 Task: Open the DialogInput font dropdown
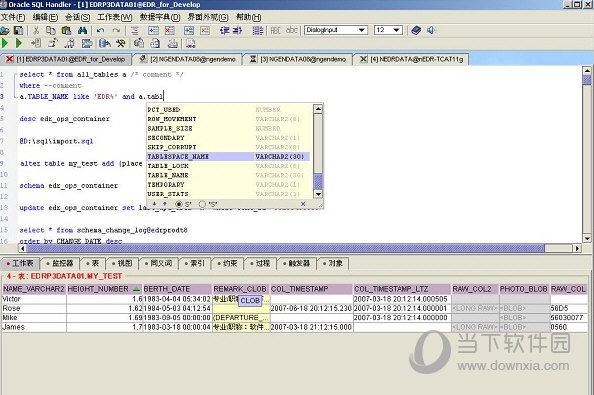(362, 30)
